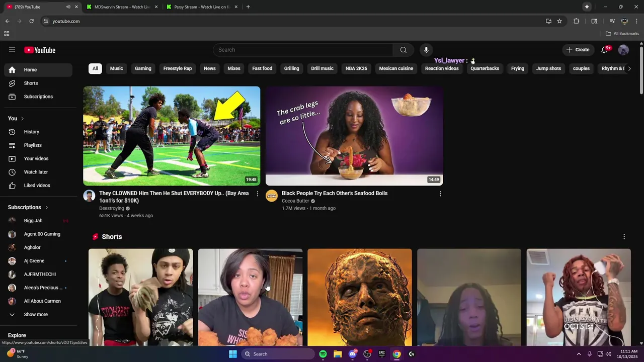Open options for the Deestroying video
This screenshot has height=362, width=644.
(258, 194)
